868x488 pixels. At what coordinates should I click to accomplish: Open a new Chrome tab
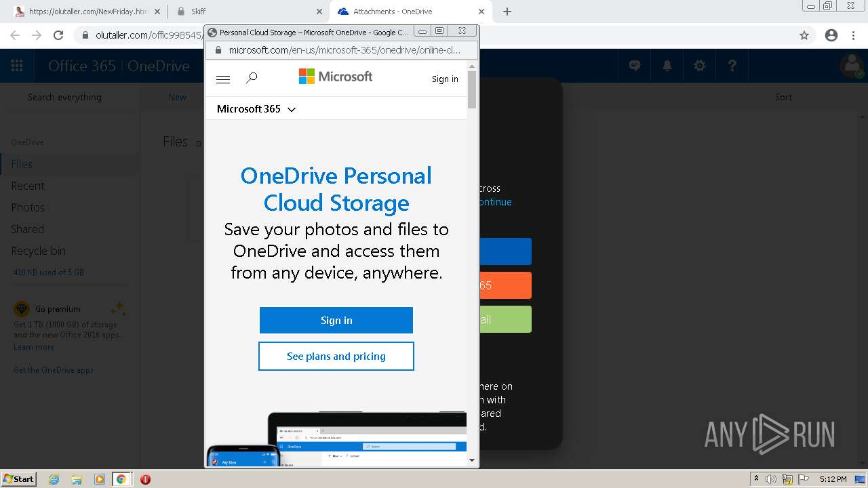507,12
